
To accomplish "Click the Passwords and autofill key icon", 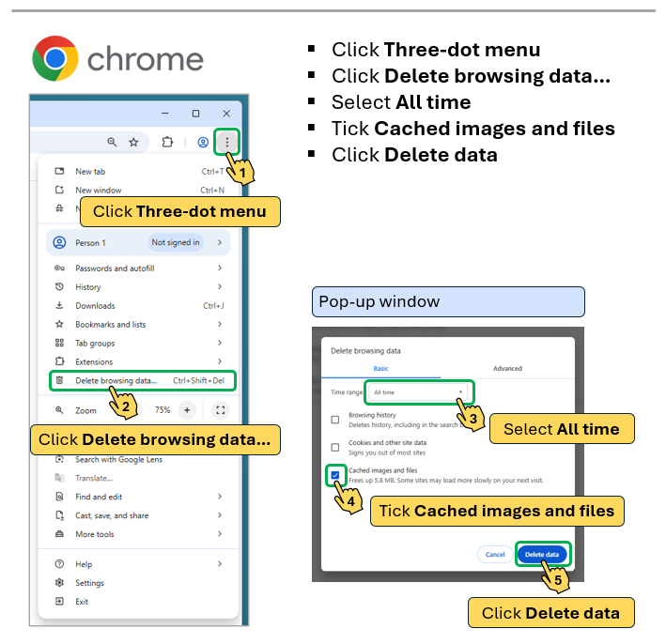I will pos(59,268).
